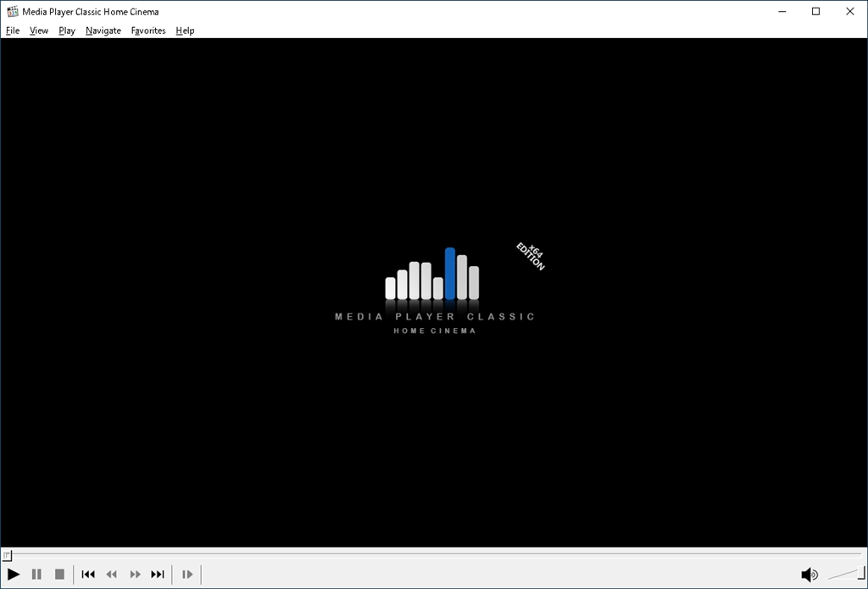Click the middle of the seek bar
Screen dimensions: 868x589
[x=434, y=553]
